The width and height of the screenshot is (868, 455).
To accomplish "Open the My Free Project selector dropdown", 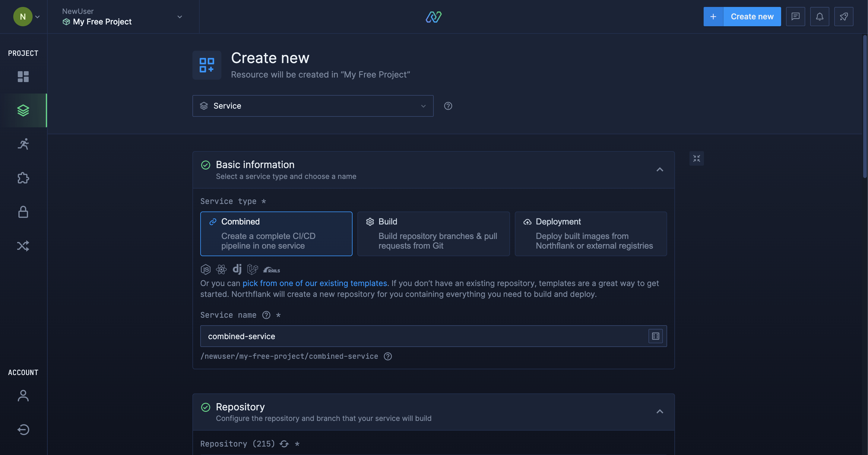I will coord(123,17).
